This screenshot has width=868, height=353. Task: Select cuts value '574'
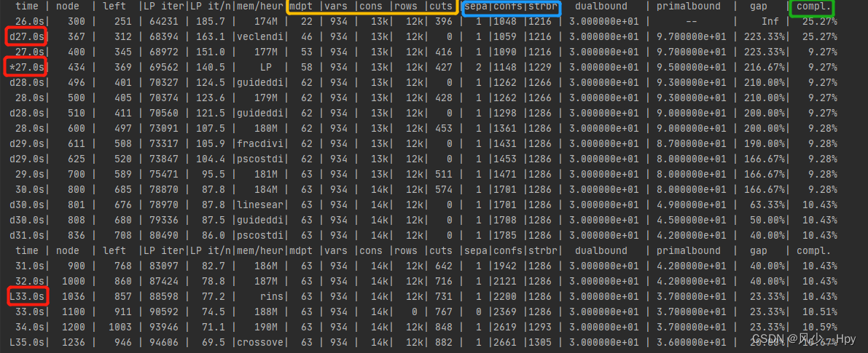[x=444, y=189]
